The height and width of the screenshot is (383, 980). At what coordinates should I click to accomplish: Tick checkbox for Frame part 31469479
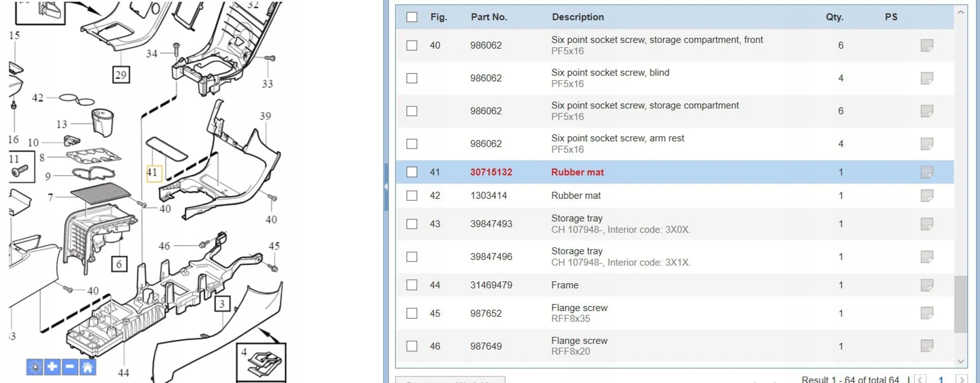[412, 285]
